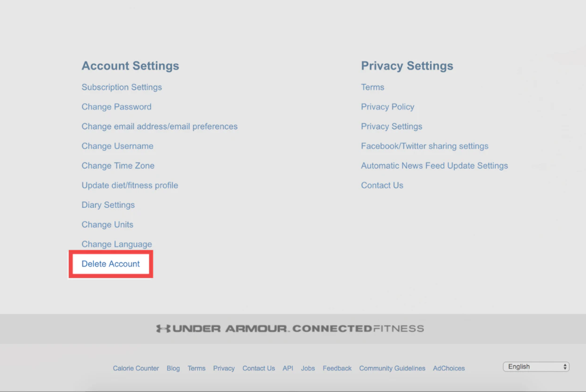Open Subscription Settings

pyautogui.click(x=122, y=87)
